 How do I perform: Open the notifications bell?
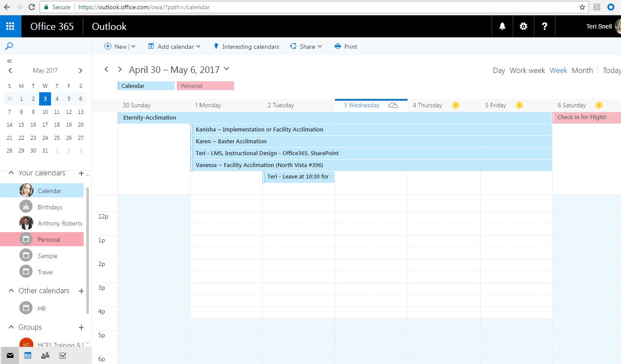502,26
